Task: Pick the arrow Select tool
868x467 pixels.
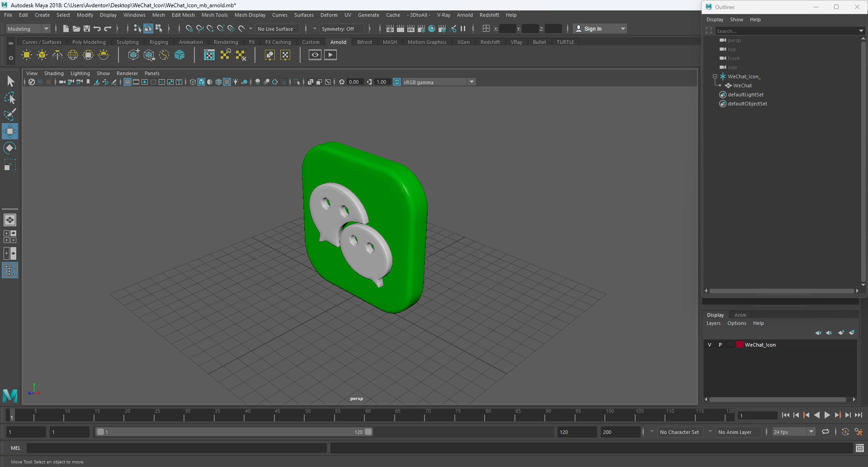Action: pyautogui.click(x=10, y=81)
